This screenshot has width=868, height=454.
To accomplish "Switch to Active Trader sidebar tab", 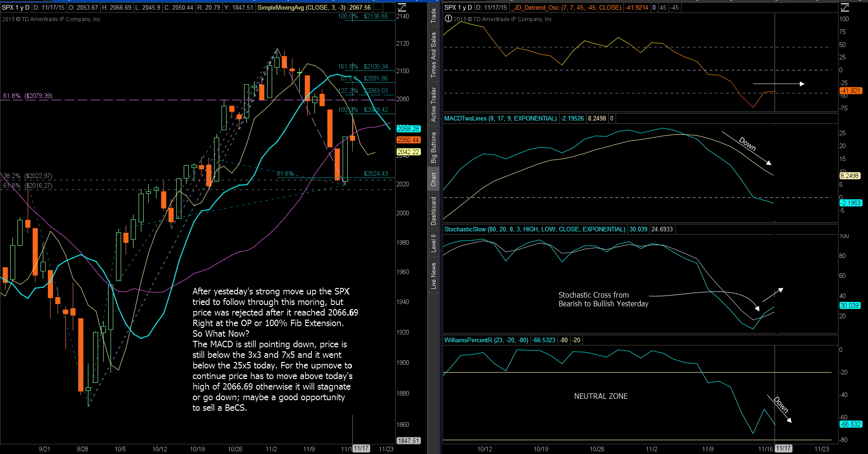I will pyautogui.click(x=433, y=104).
